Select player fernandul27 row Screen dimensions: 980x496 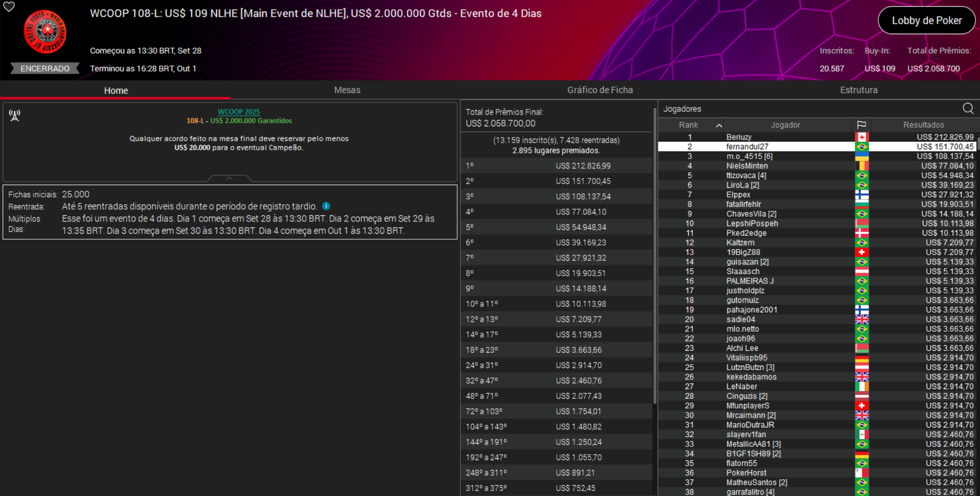coord(747,147)
